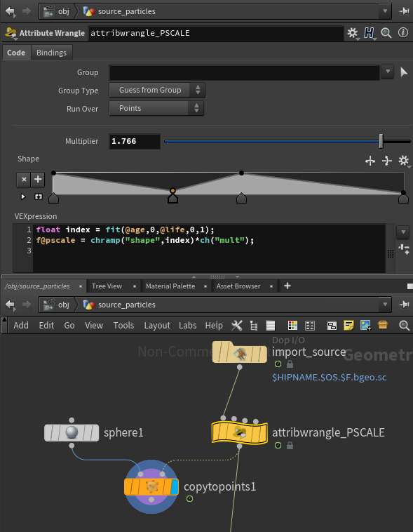Click the wrench tools icon
The width and height of the screenshot is (413, 532).
tap(237, 326)
